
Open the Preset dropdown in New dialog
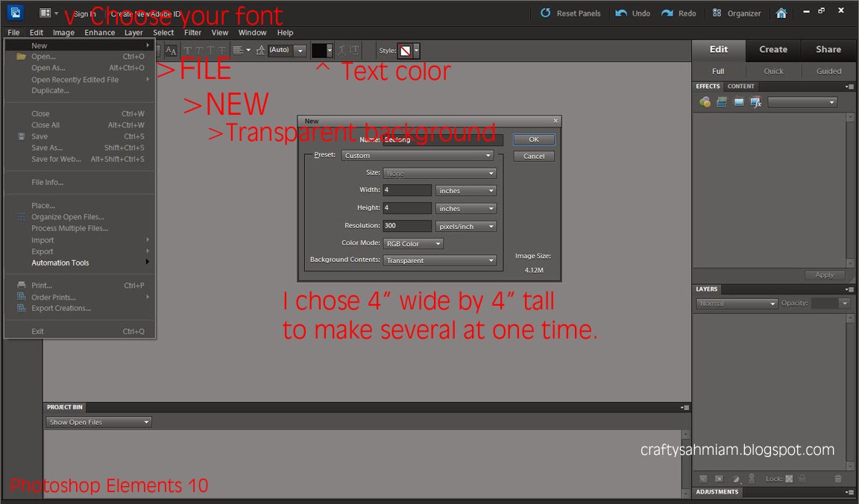[x=417, y=156]
